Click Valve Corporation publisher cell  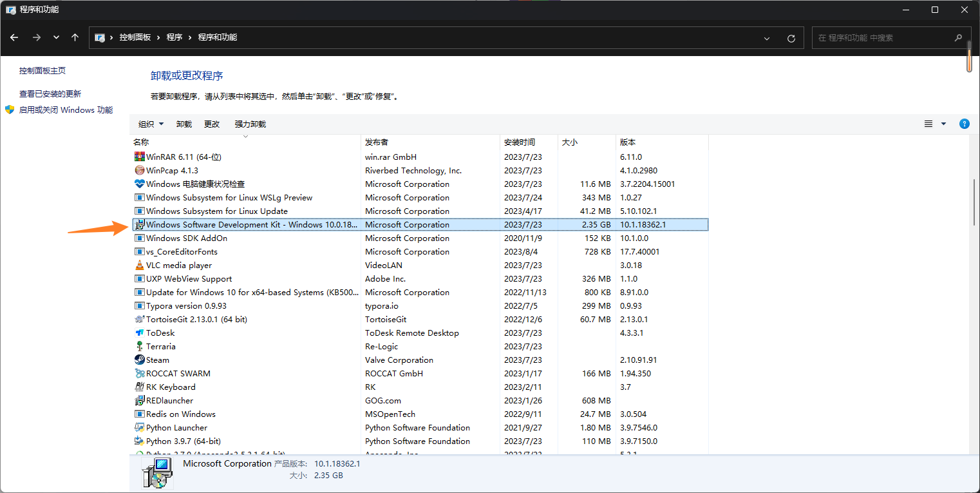point(399,360)
